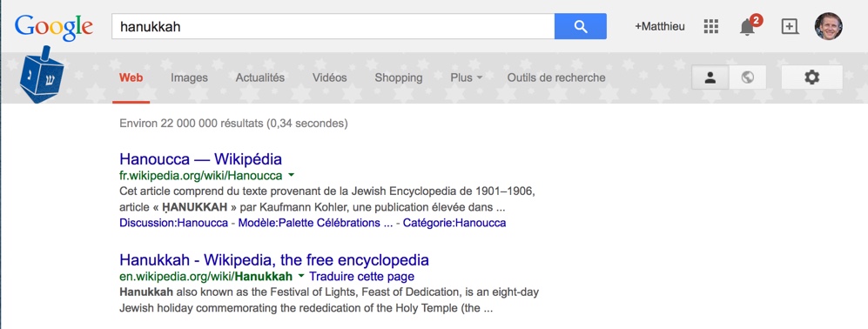
Task: Click the hanukkah search field
Action: coord(333,26)
